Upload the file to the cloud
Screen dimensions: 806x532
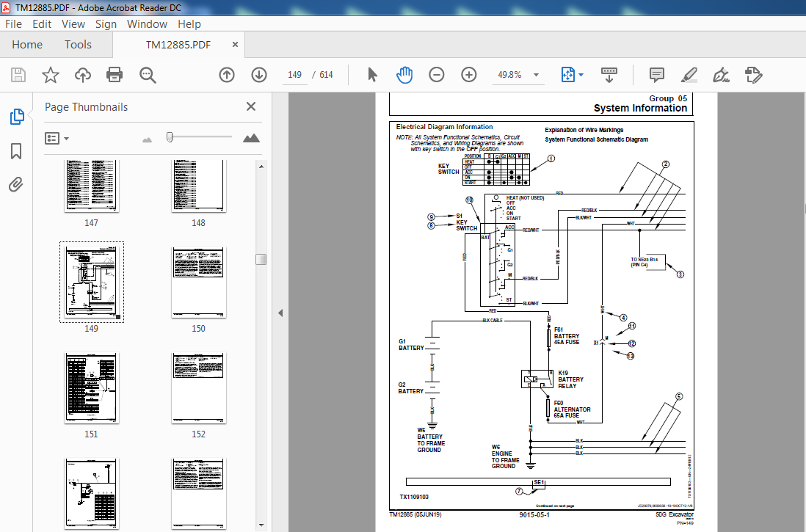tap(83, 75)
